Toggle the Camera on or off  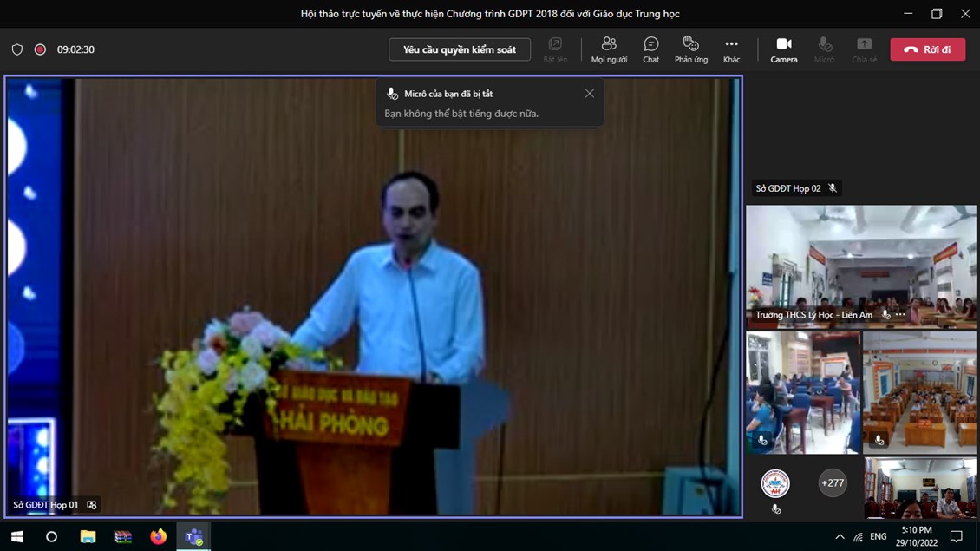click(x=783, y=49)
